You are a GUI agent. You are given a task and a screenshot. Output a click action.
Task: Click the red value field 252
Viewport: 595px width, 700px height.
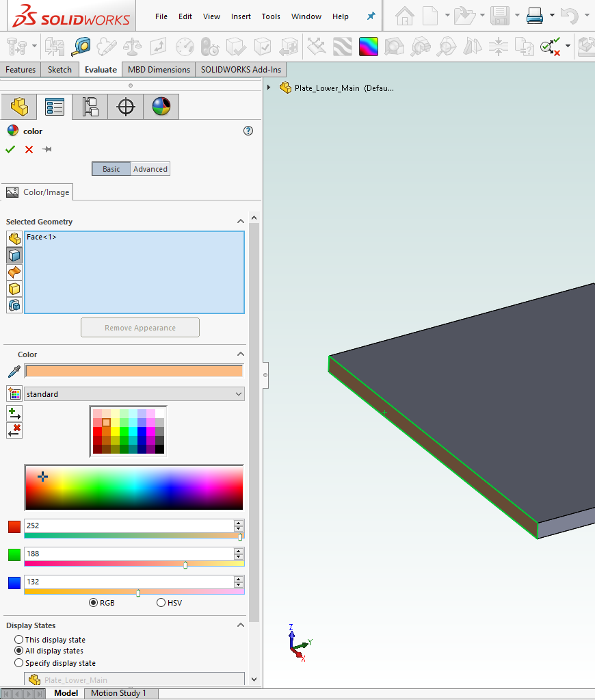(129, 526)
